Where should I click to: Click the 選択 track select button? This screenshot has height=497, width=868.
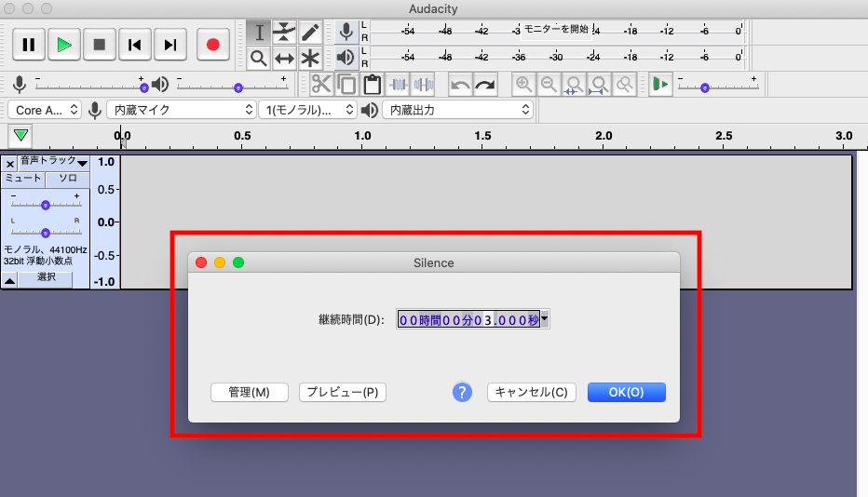[x=46, y=279]
